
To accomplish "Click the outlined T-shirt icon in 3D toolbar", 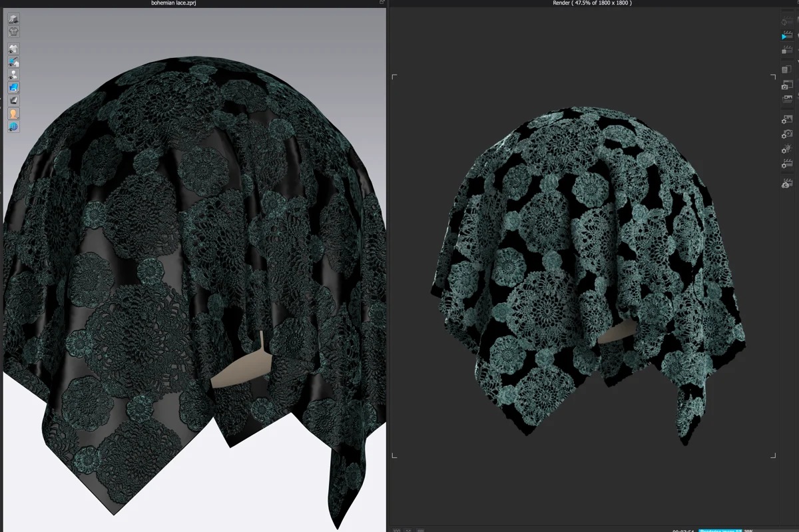I will point(13,31).
